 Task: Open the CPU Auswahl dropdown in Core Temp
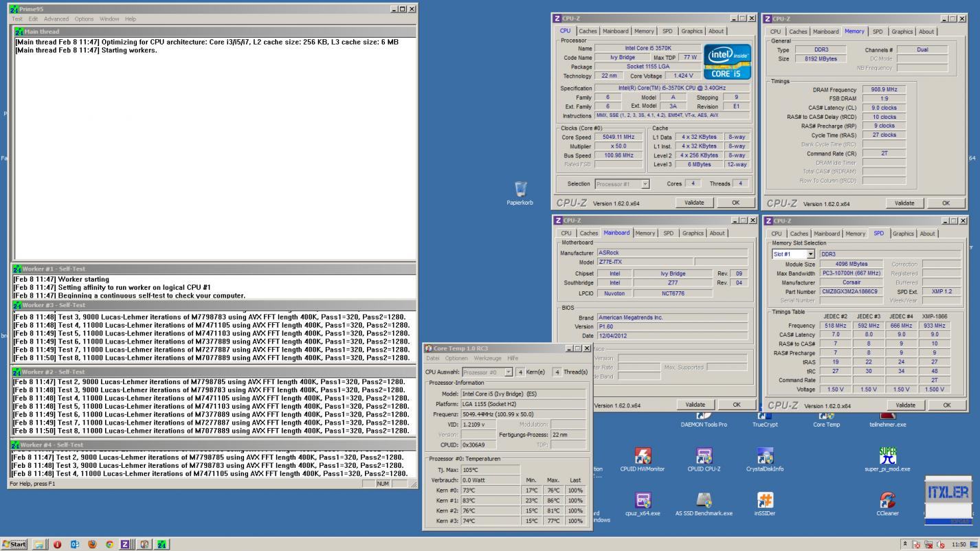(x=509, y=372)
